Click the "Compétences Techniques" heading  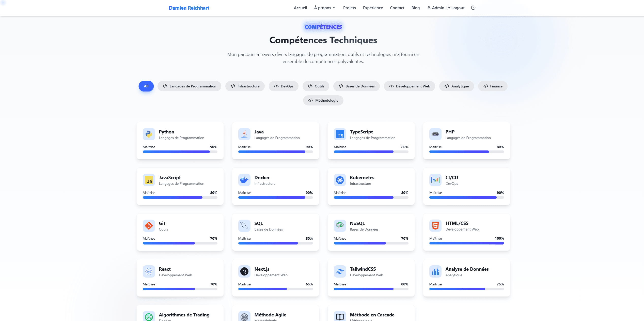coord(323,40)
